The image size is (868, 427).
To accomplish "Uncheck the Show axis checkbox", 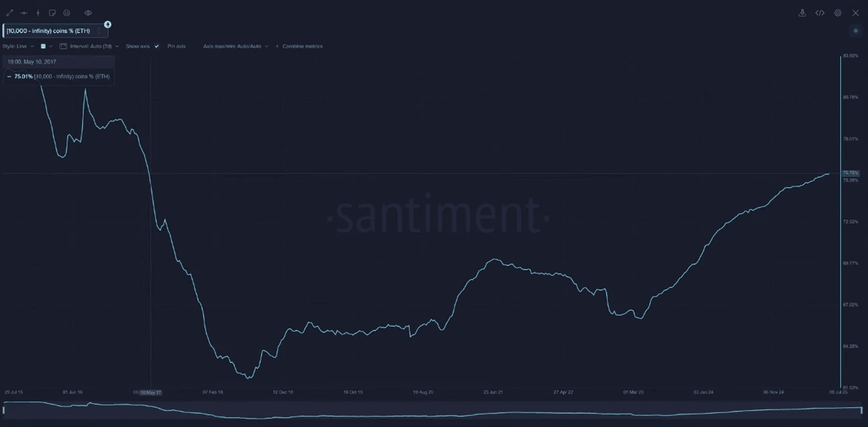I will (x=157, y=46).
